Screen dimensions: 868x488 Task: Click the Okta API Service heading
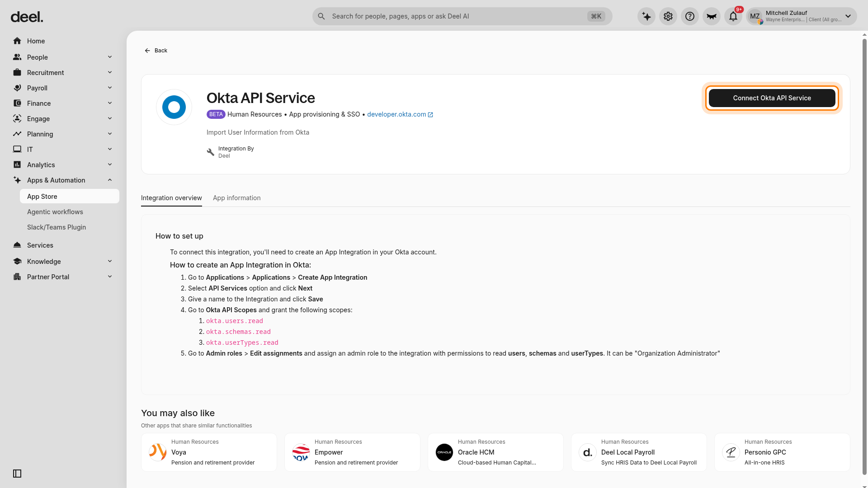click(x=261, y=98)
